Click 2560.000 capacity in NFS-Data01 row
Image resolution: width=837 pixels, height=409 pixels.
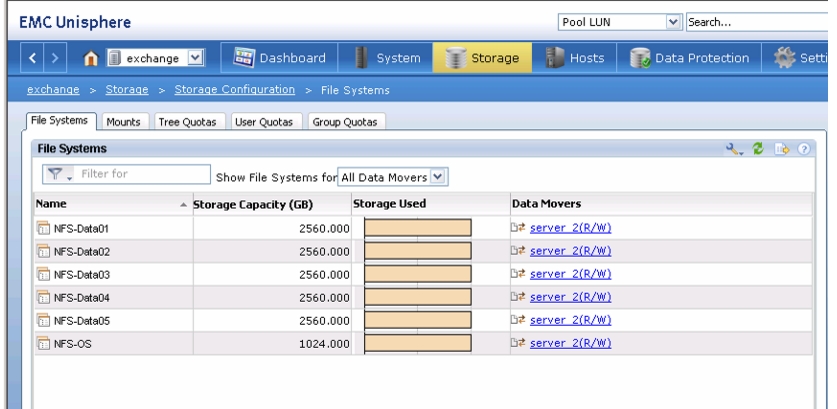324,229
